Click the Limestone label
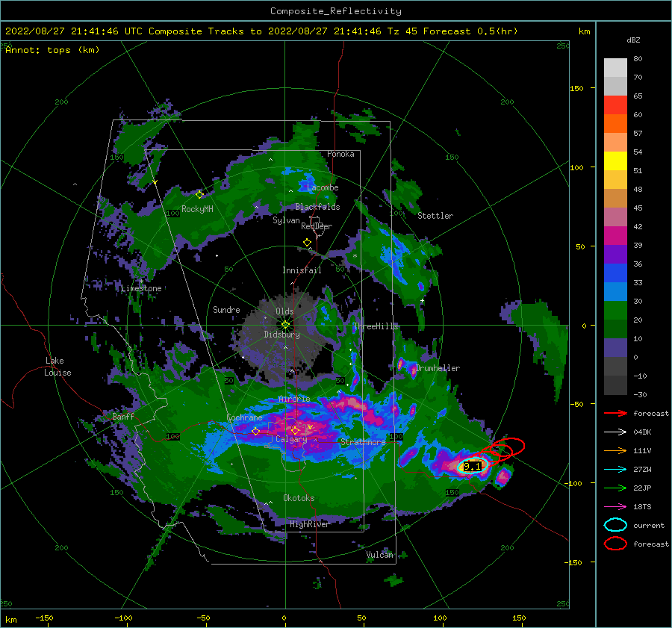The image size is (672, 628). coord(141,288)
